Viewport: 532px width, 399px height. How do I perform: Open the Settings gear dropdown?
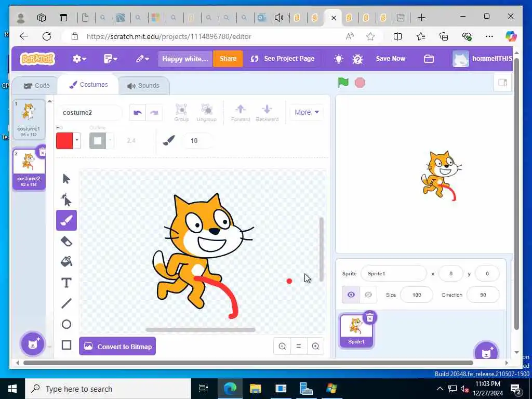[79, 59]
